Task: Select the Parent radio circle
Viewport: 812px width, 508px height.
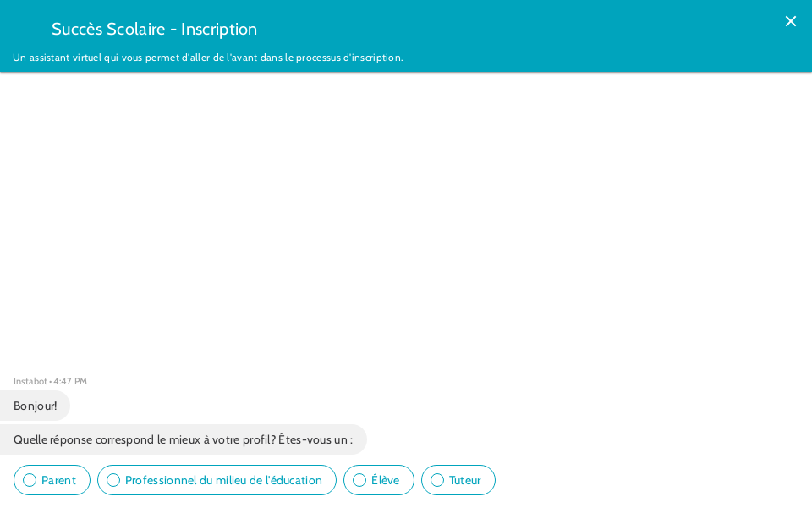Action: (30, 480)
